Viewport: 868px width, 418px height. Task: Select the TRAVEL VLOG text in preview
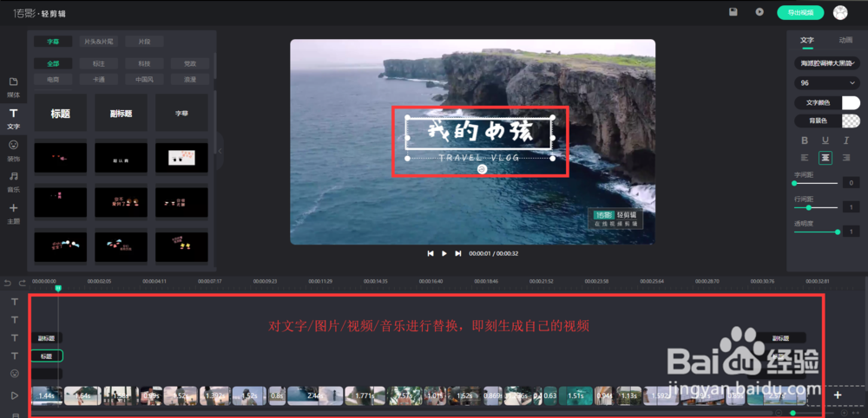click(479, 158)
